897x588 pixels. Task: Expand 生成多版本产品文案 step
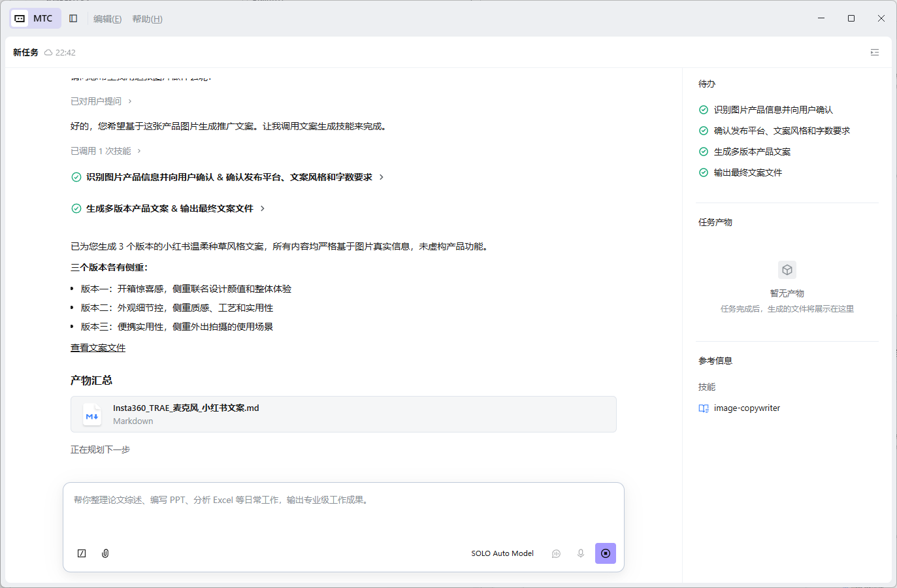[169, 208]
